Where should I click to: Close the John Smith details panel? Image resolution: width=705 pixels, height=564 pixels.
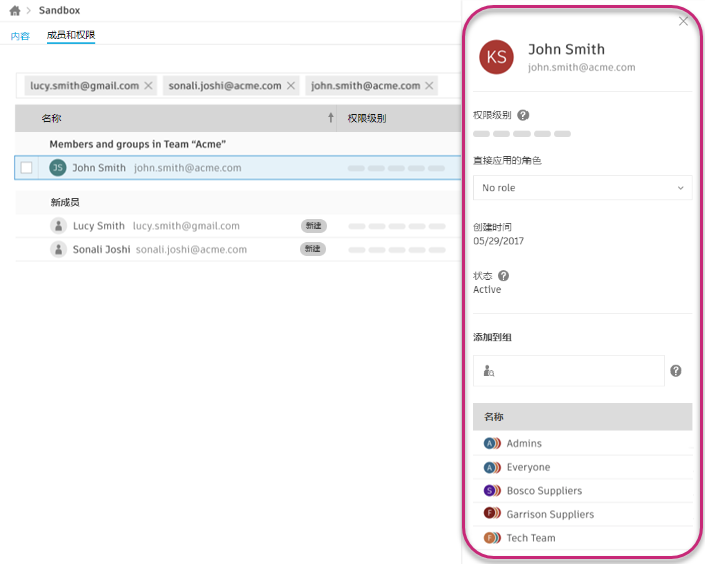click(x=683, y=21)
